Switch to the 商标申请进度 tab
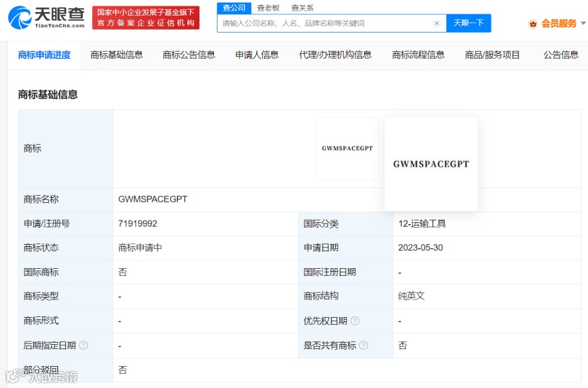Viewport: 588px width, 388px height. [x=44, y=55]
